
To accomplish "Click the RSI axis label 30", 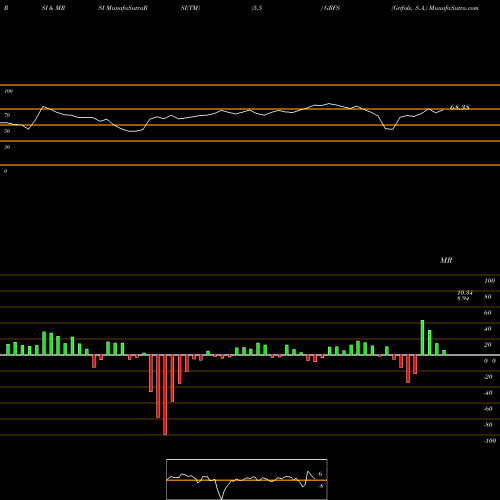I will click(x=7, y=147).
